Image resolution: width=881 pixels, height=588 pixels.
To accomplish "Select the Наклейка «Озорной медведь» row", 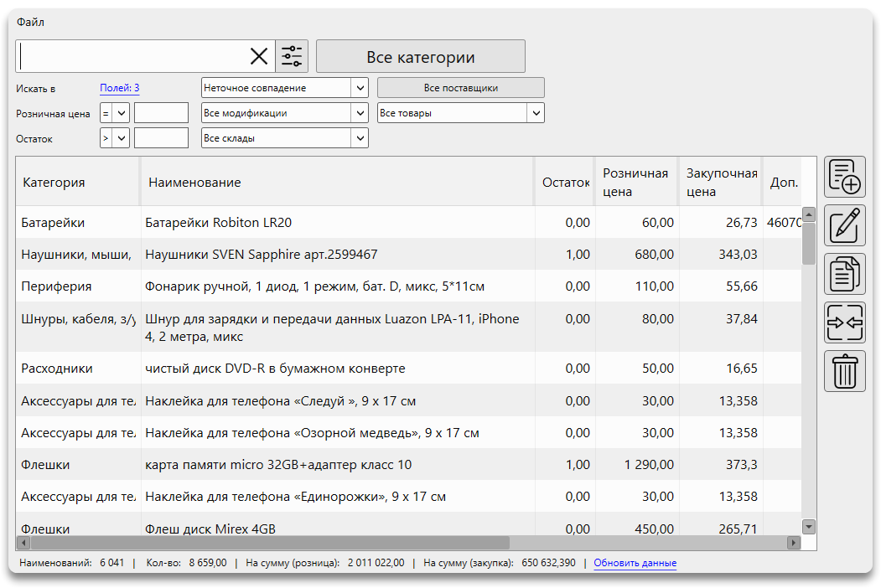I will point(408,433).
